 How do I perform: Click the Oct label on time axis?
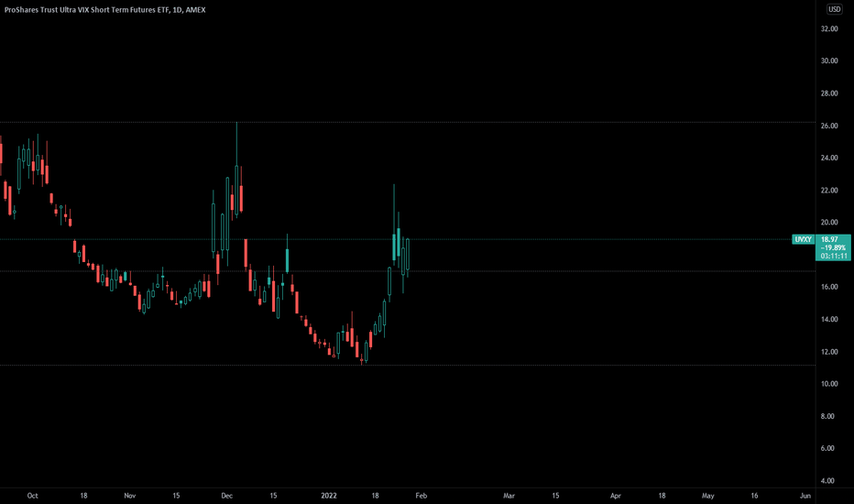(33, 496)
